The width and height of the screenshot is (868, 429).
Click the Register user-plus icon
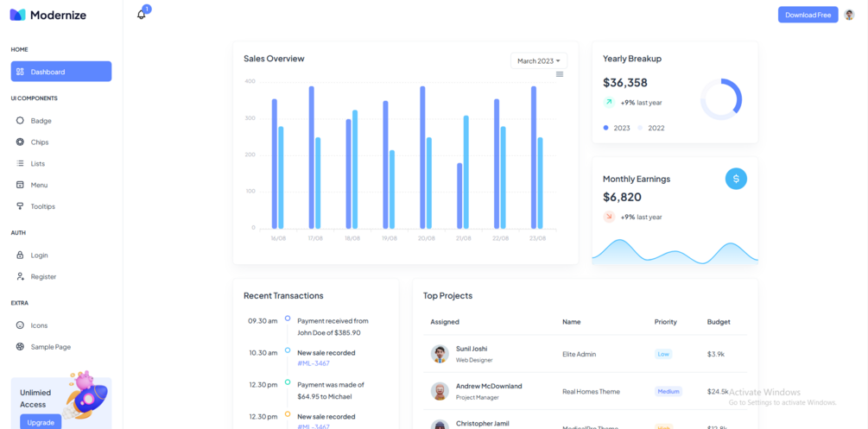(20, 276)
